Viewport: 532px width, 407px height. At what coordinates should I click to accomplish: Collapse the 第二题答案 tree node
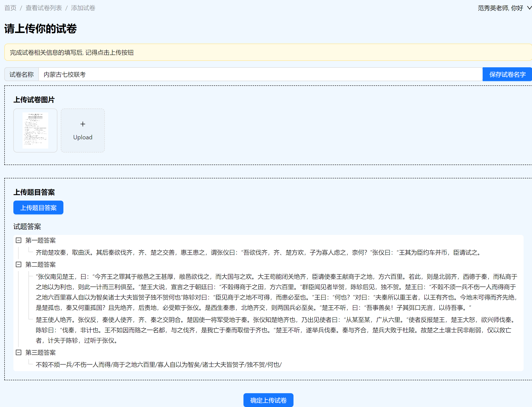point(18,265)
